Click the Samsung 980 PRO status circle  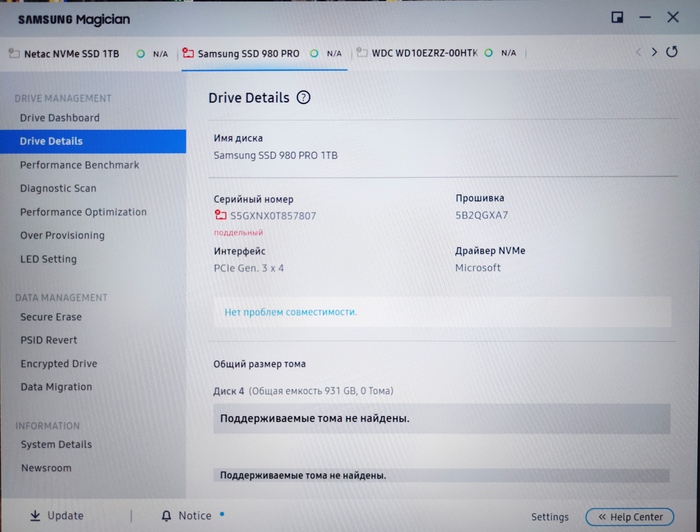tap(314, 53)
